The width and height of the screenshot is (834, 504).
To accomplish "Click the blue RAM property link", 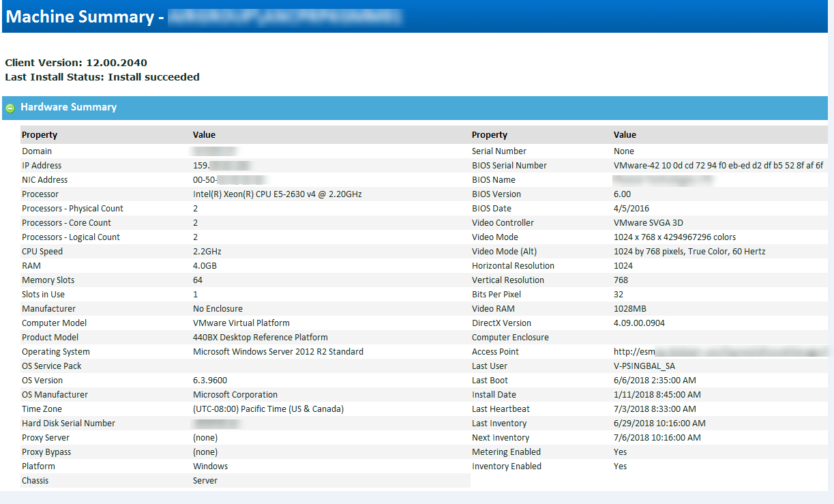I will (x=31, y=265).
